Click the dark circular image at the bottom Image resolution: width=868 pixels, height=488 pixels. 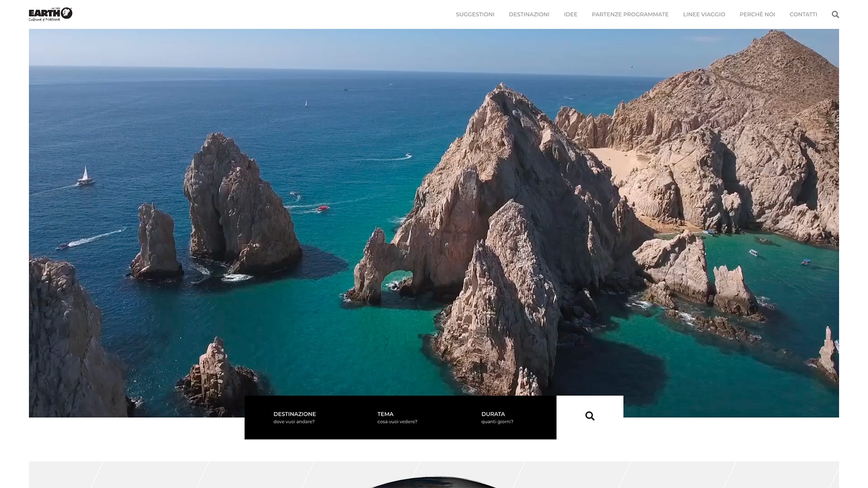(x=433, y=483)
